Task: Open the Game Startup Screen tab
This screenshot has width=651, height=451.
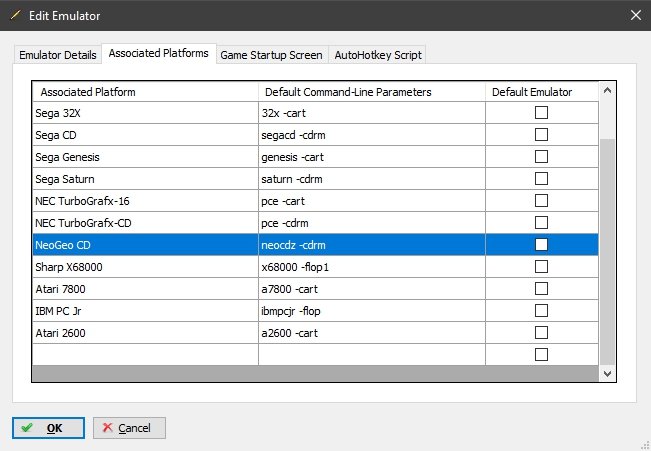Action: tap(272, 55)
